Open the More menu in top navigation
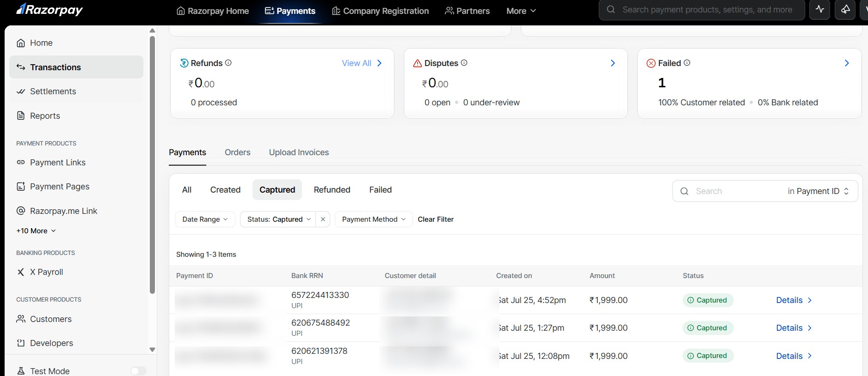The image size is (868, 376). [x=521, y=11]
